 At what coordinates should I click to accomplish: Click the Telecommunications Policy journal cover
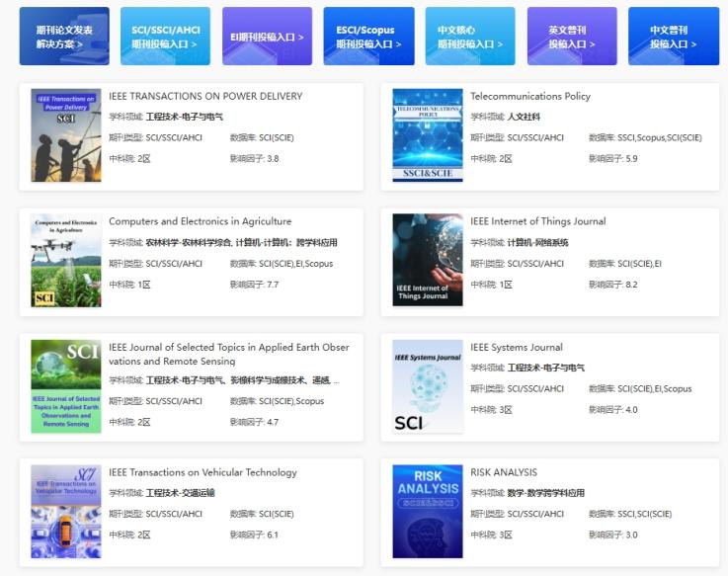[427, 135]
